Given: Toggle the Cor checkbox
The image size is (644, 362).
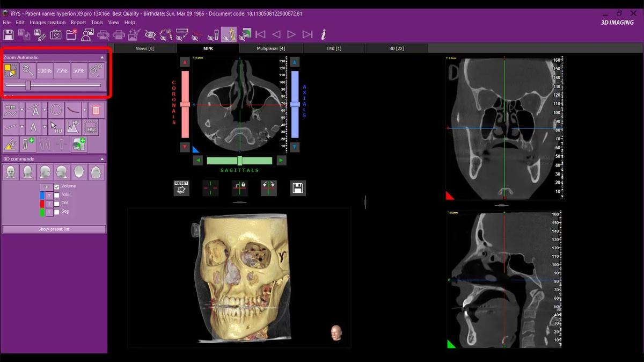Looking at the screenshot, I should pyautogui.click(x=57, y=204).
